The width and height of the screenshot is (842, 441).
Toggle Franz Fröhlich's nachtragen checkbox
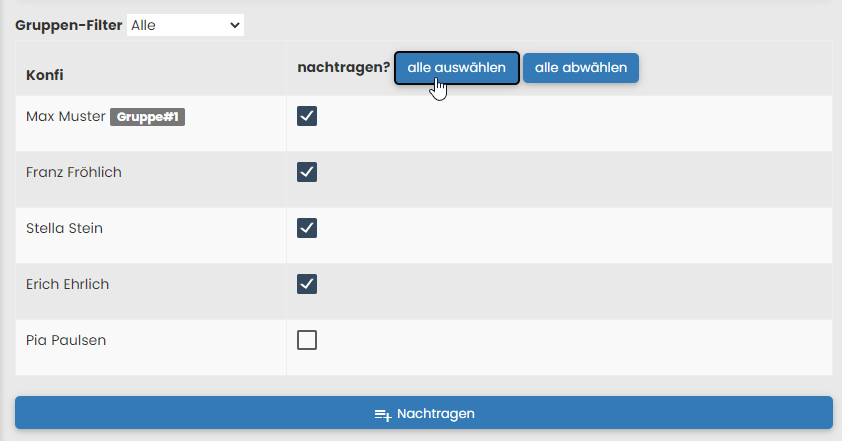[307, 172]
